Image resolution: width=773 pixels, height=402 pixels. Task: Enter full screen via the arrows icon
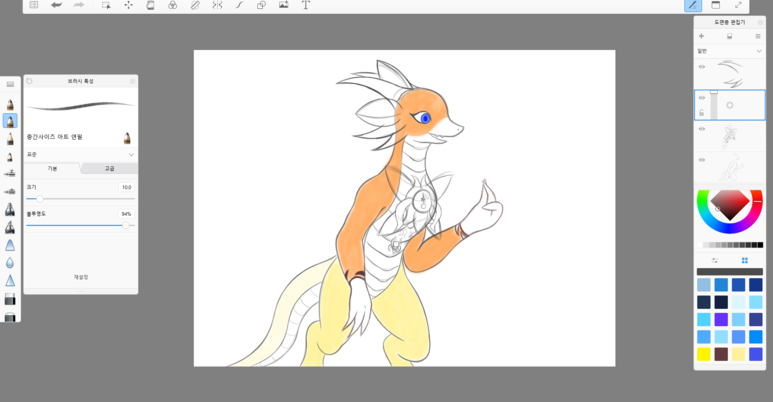[738, 5]
